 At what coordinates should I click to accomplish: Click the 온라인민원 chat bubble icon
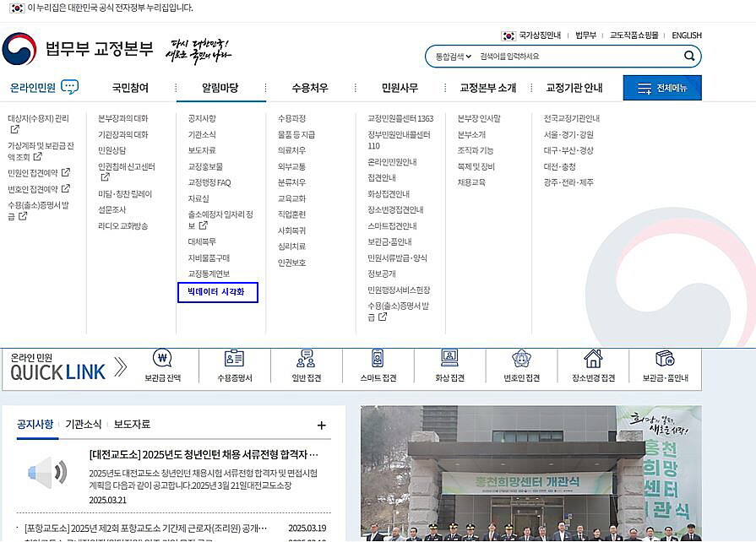click(70, 87)
